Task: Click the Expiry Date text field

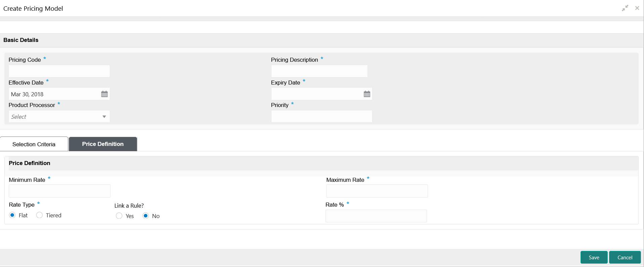Action: click(316, 94)
